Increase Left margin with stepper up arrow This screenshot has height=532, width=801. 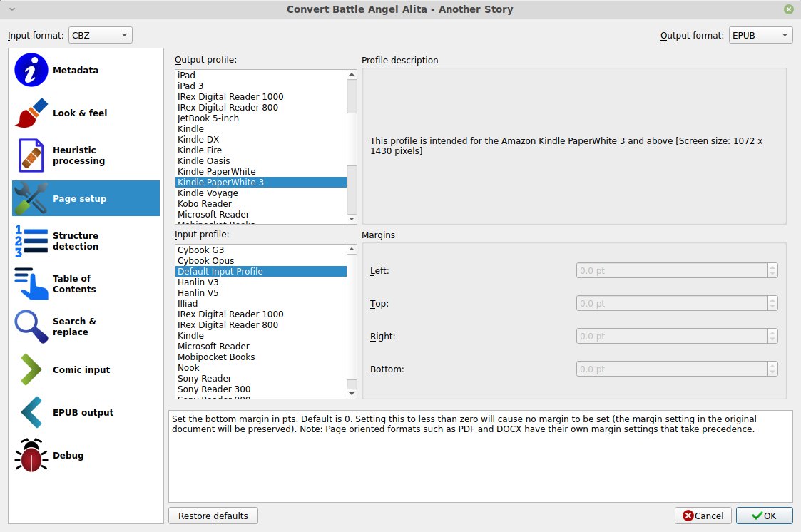(772, 267)
